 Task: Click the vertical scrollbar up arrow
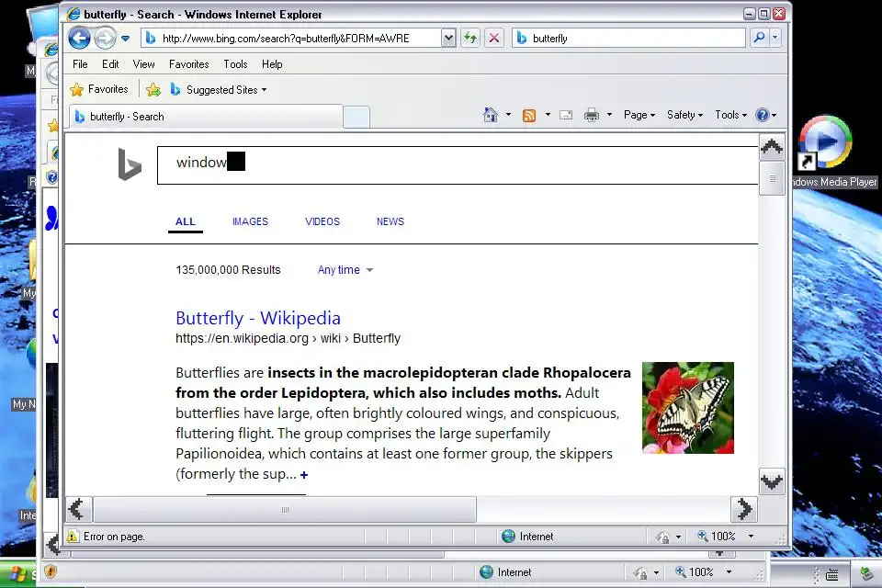point(771,147)
